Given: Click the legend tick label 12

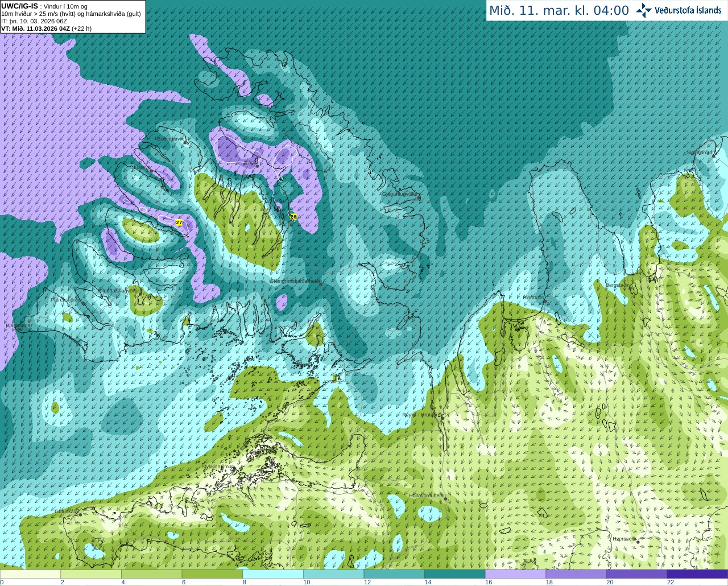Looking at the screenshot, I should (x=367, y=582).
